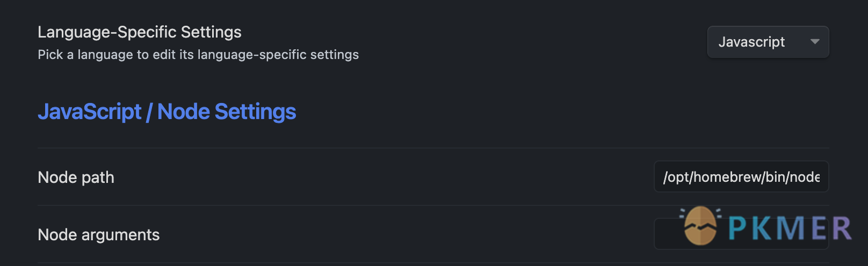
Task: Click the letter P in PKMER logo
Action: pyautogui.click(x=739, y=228)
